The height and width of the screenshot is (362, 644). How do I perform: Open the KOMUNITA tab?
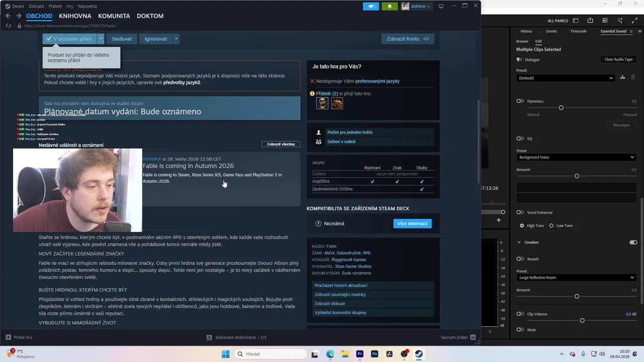pyautogui.click(x=114, y=16)
